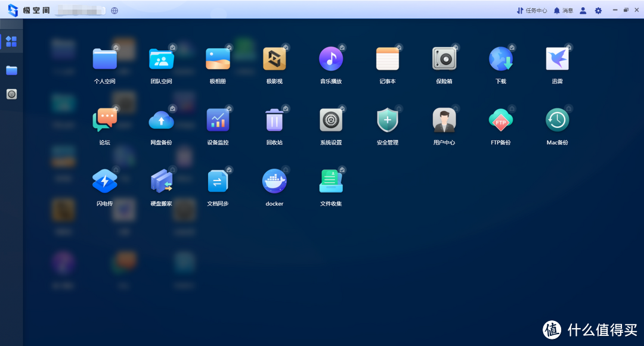Open the 音乐播放 music player
Image resolution: width=644 pixels, height=346 pixels.
click(x=331, y=60)
